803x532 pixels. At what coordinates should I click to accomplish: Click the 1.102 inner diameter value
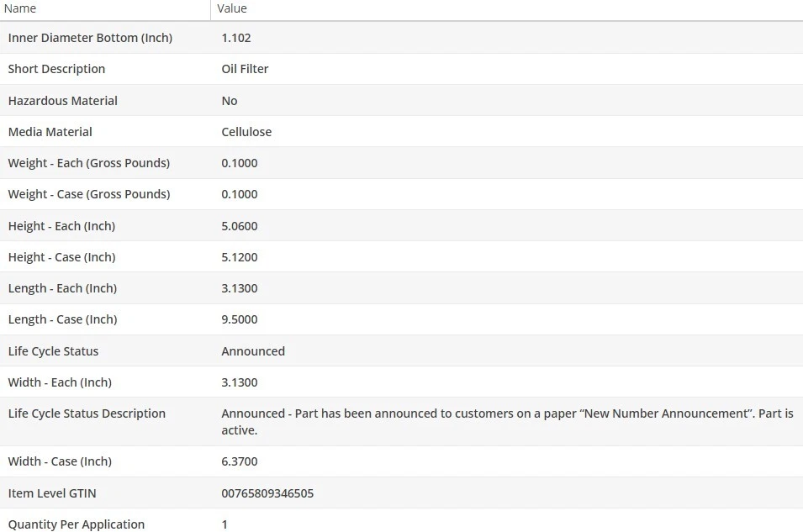tap(236, 38)
